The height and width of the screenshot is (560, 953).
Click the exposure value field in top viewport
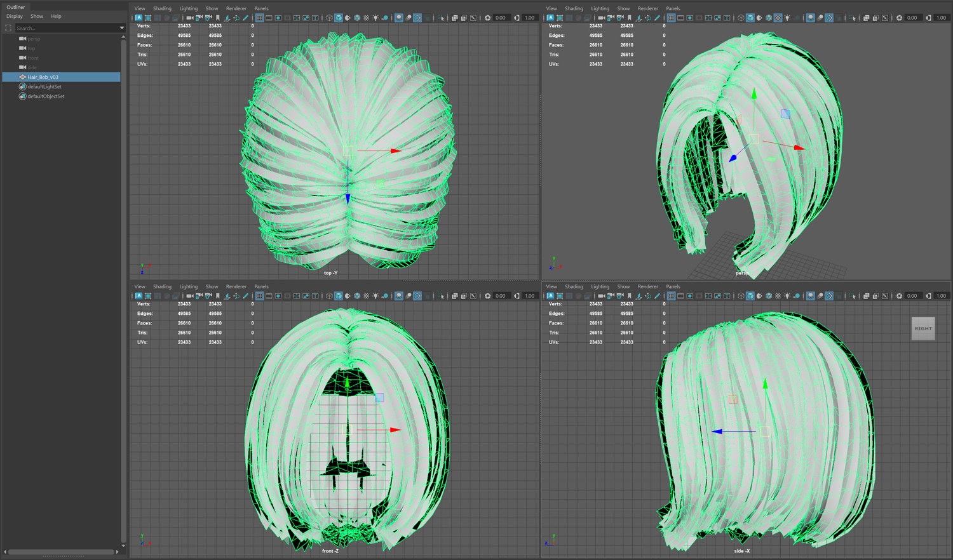coord(501,18)
